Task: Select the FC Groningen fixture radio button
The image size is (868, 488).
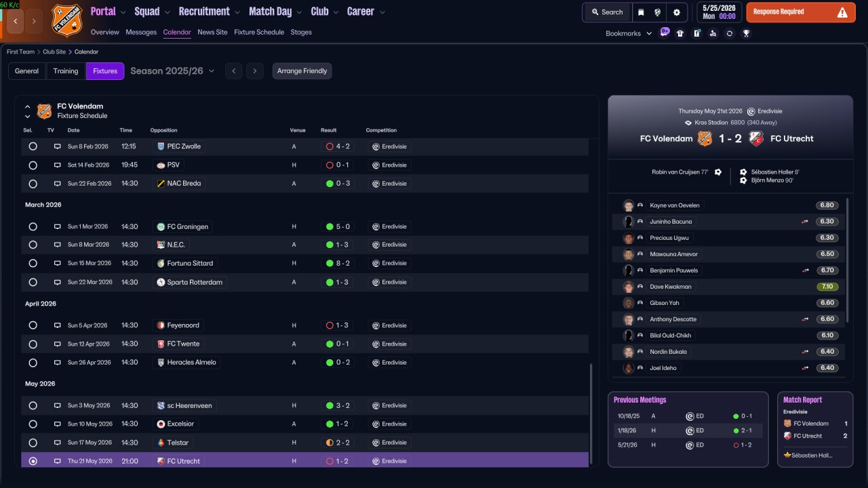Action: coord(33,226)
